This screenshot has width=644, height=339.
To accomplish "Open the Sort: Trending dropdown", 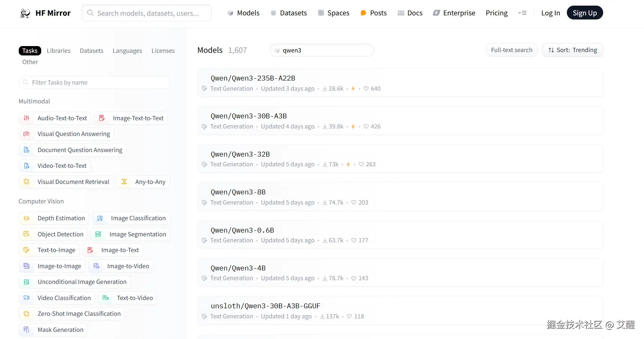I will 572,50.
